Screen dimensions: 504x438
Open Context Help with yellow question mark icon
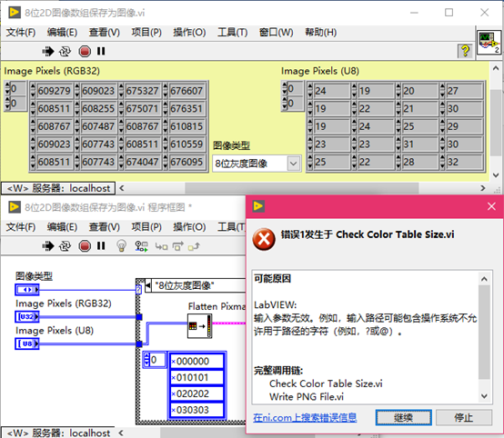(x=465, y=51)
